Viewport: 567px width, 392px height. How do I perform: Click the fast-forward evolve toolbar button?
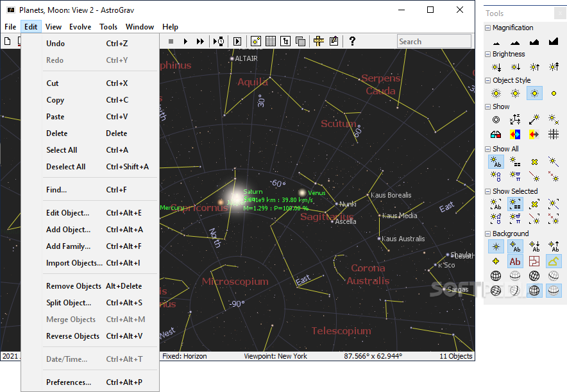click(200, 41)
